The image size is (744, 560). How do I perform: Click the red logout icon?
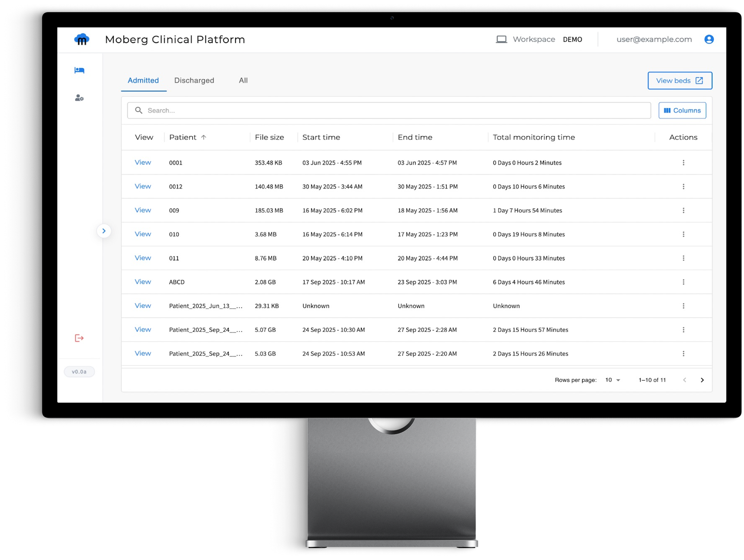(x=79, y=338)
